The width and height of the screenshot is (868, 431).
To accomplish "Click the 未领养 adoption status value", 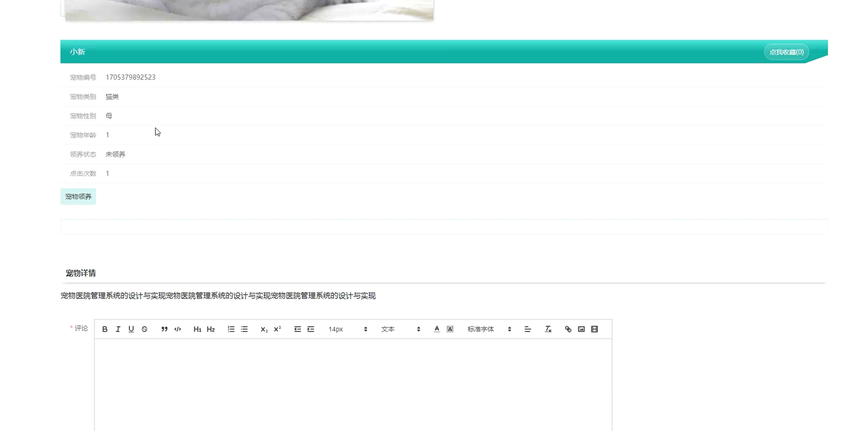I will 115,154.
